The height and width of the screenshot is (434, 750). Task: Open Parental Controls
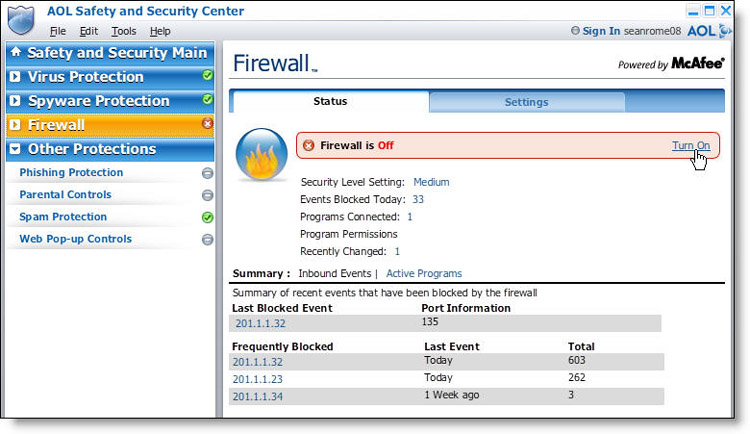[x=66, y=194]
